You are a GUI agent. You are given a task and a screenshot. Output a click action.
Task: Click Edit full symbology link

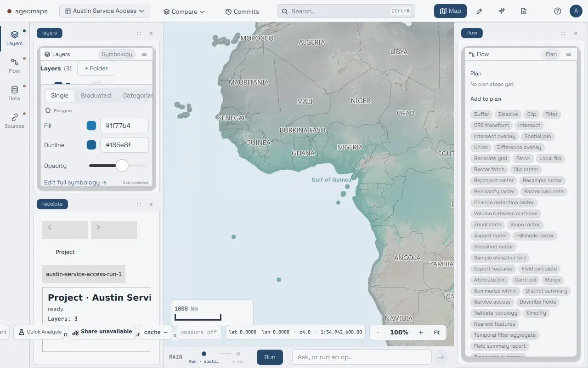[75, 183]
